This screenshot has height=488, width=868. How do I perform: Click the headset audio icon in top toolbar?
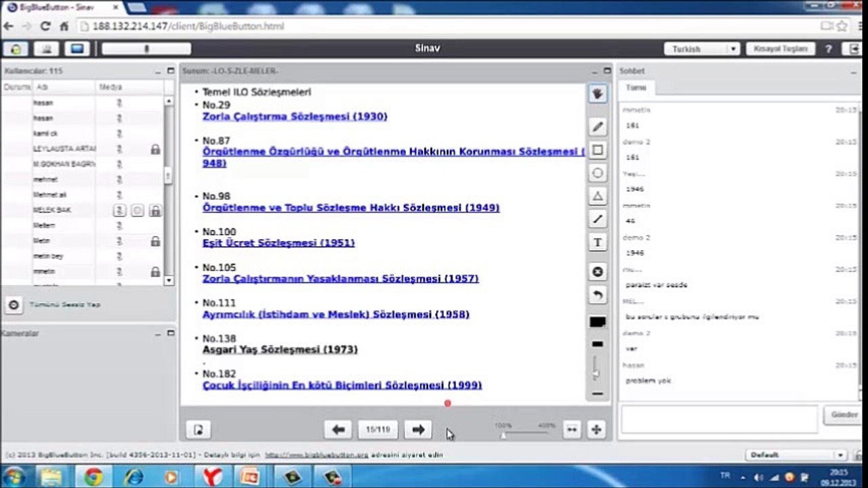coord(16,49)
